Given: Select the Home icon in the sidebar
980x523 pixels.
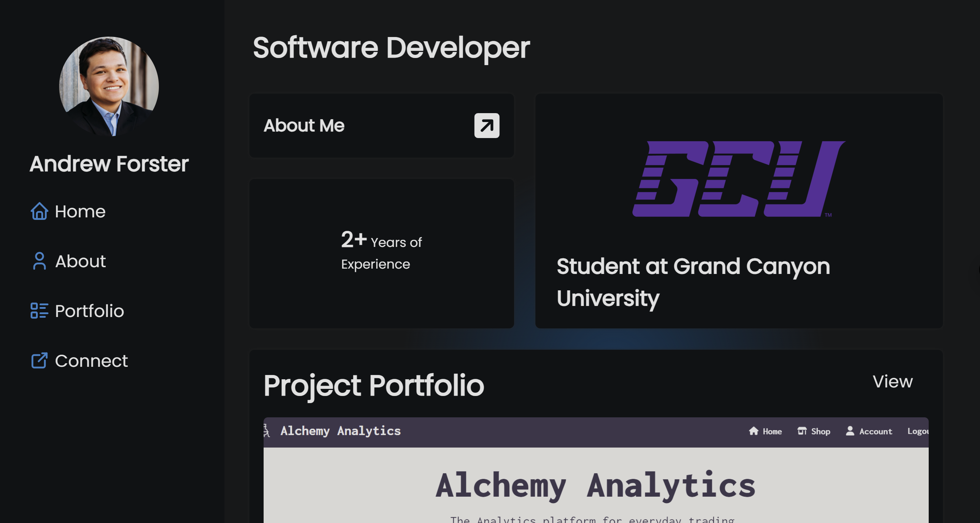Looking at the screenshot, I should tap(39, 212).
